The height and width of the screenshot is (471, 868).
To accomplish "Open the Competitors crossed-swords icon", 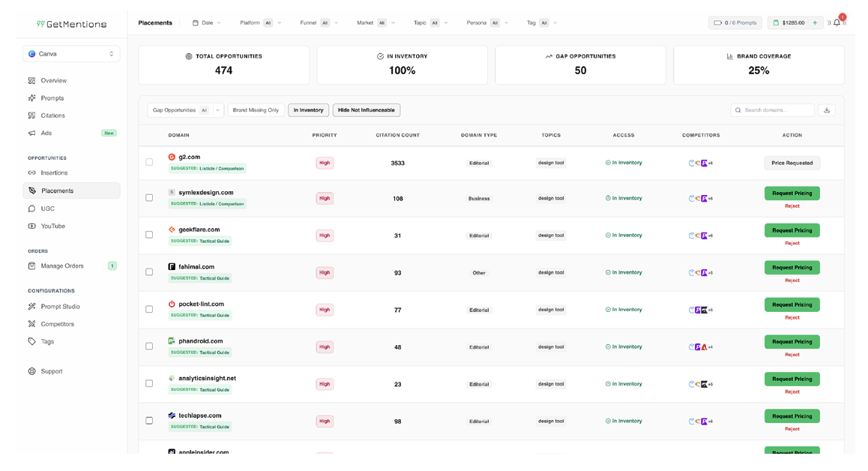I will [x=31, y=324].
